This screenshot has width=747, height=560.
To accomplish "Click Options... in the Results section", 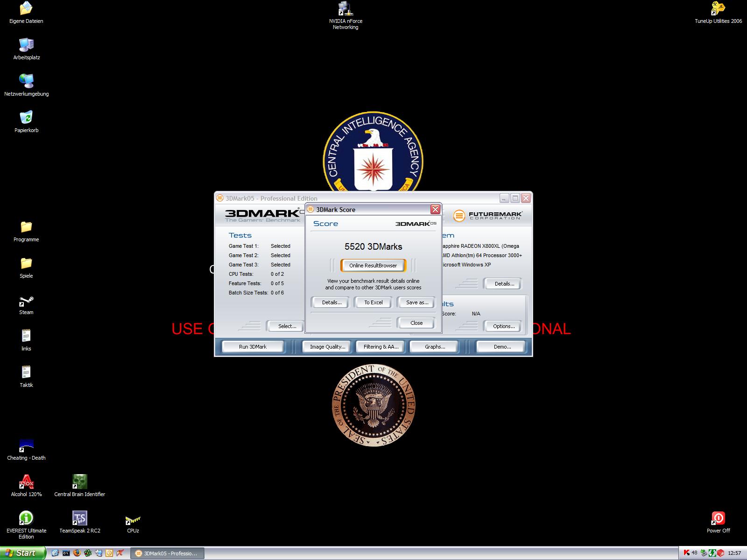I will pyautogui.click(x=503, y=326).
